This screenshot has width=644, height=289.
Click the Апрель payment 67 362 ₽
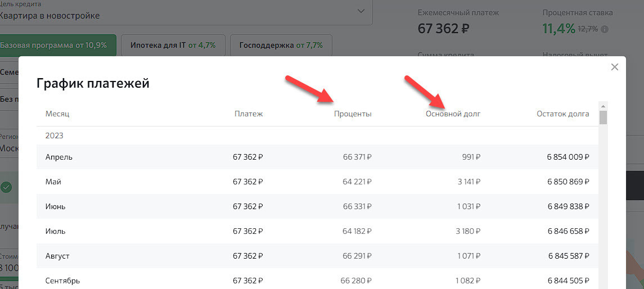[247, 157]
